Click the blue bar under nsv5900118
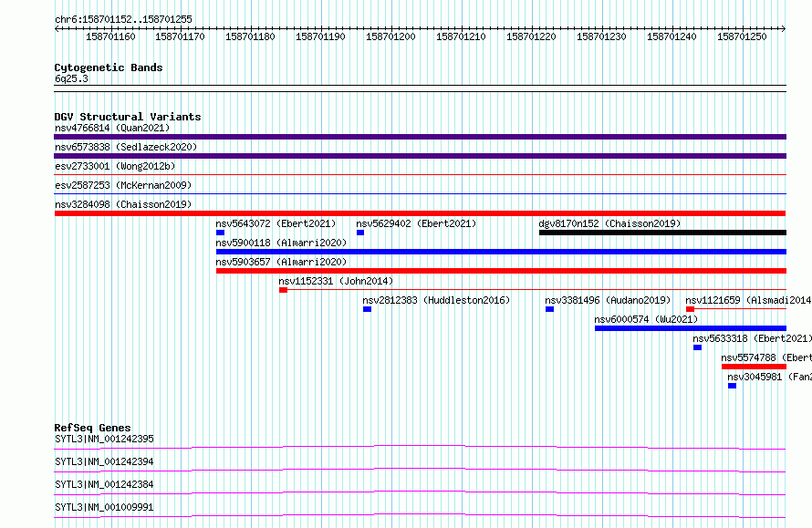This screenshot has width=812, height=528. pyautogui.click(x=501, y=252)
